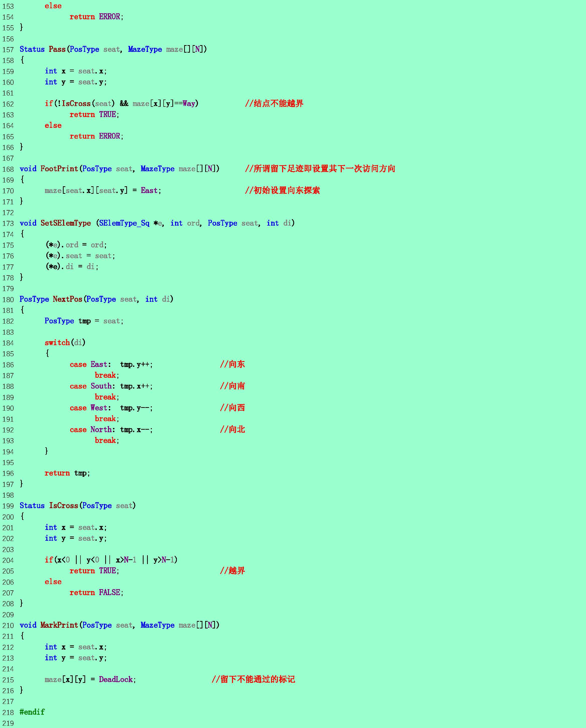Click 'PosType tmp = seat;' on line 182
Image resolution: width=586 pixels, height=728 pixels.
pyautogui.click(x=84, y=321)
